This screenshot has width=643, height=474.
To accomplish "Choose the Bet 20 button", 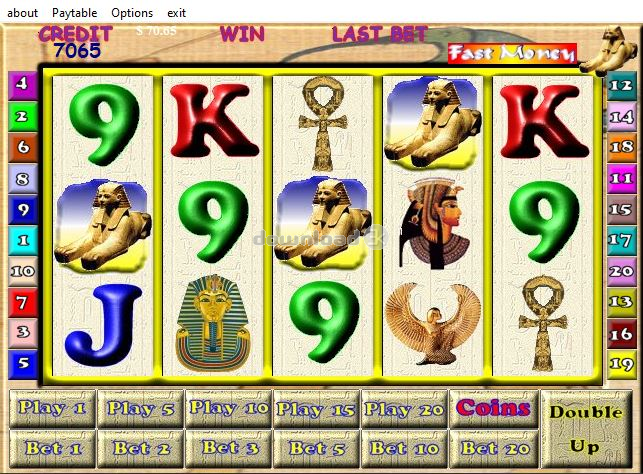I will pyautogui.click(x=494, y=449).
